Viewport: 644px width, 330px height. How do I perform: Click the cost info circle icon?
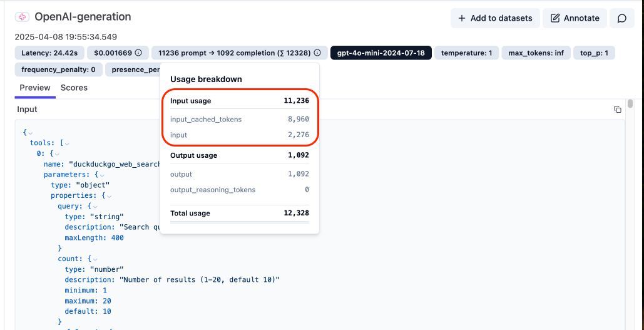coord(138,53)
